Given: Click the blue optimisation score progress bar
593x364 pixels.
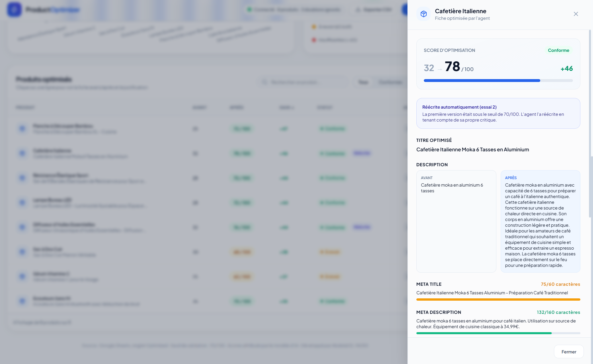Looking at the screenshot, I should click(498, 81).
